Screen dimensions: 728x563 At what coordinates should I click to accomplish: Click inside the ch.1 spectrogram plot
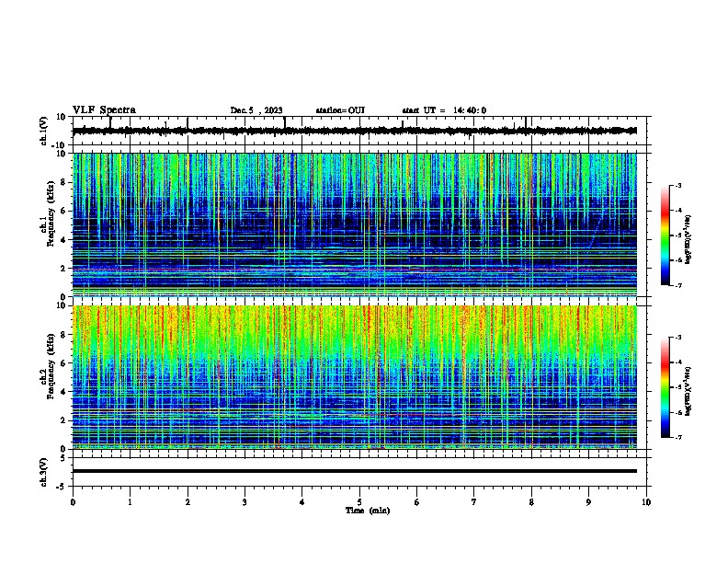354,224
